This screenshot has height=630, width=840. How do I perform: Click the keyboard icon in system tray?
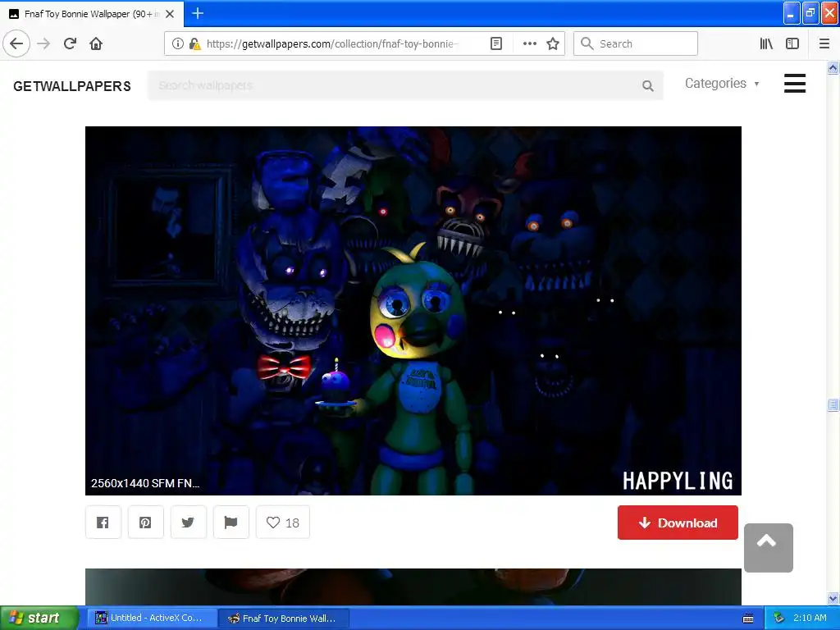point(748,619)
